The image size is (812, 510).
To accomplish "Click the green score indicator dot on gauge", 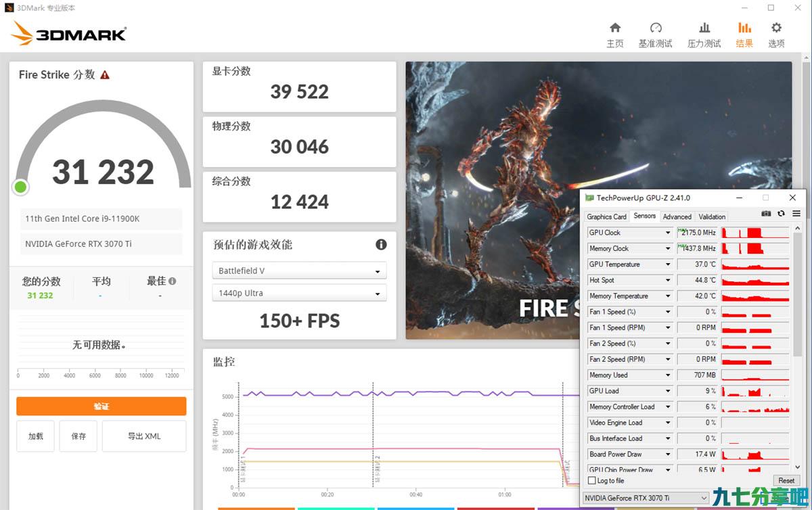I will tap(20, 187).
